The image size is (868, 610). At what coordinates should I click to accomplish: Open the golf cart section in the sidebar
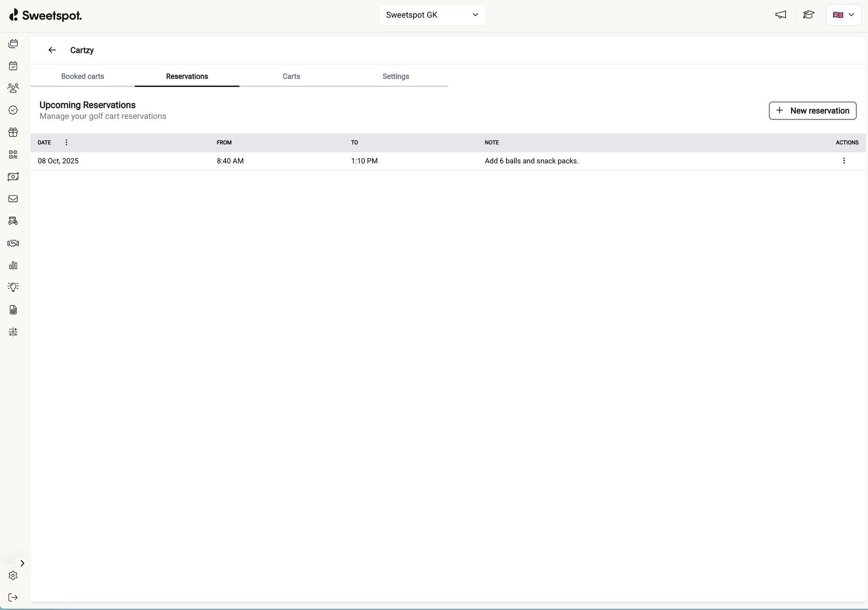[x=13, y=220]
